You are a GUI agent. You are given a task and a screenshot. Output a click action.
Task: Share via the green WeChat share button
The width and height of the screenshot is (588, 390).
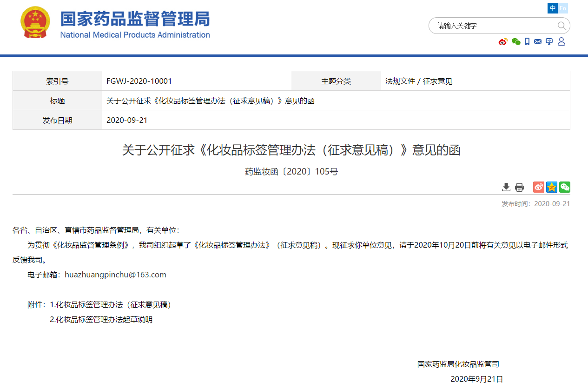click(565, 187)
